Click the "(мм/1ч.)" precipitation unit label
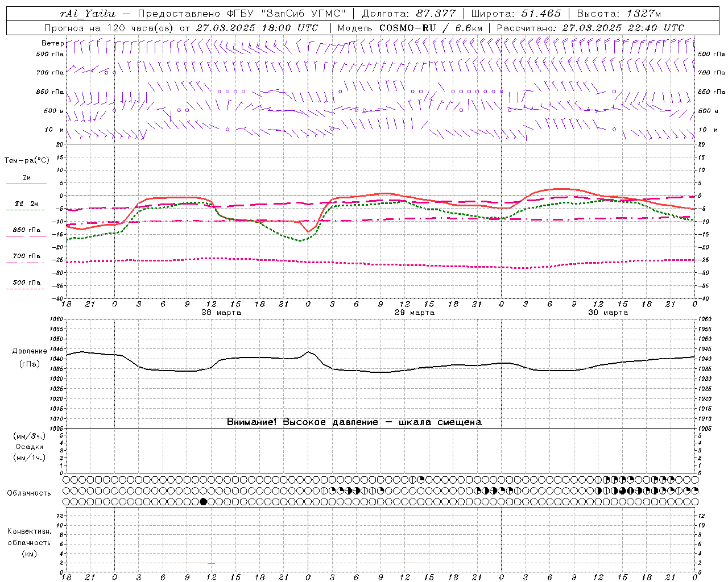This screenshot has width=728, height=582. (x=30, y=458)
